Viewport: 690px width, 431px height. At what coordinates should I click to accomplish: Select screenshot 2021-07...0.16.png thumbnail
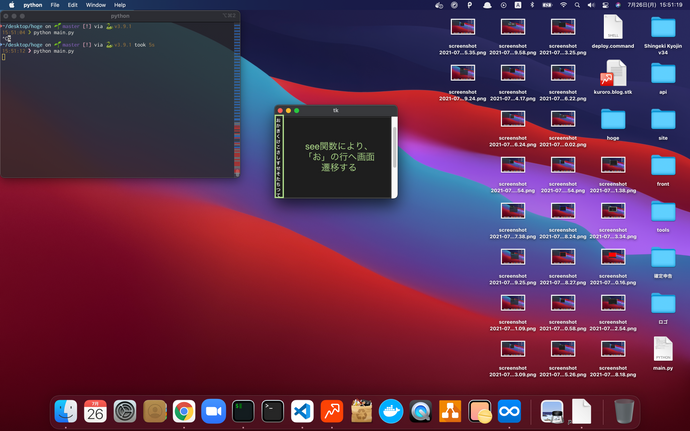click(x=613, y=257)
